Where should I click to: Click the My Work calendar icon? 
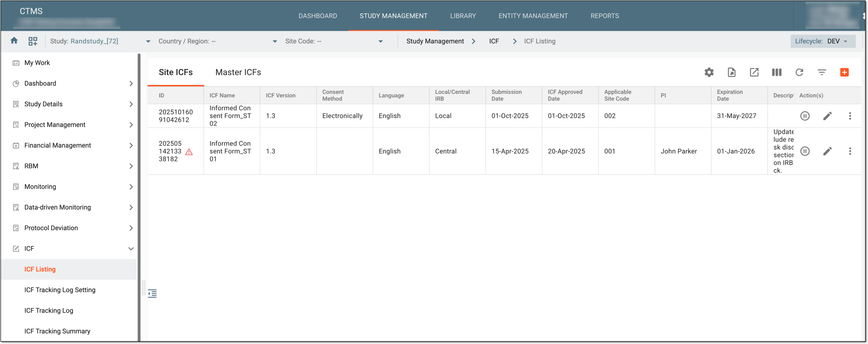16,63
